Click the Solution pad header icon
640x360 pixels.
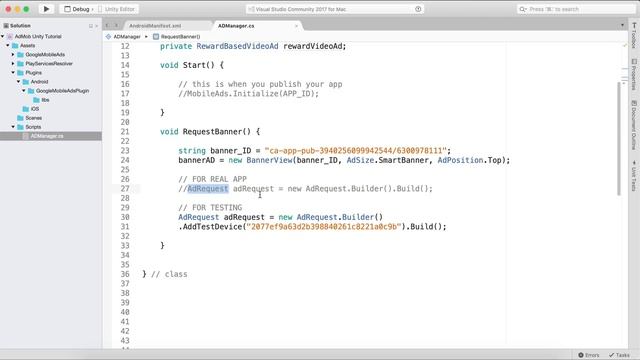pyautogui.click(x=6, y=26)
